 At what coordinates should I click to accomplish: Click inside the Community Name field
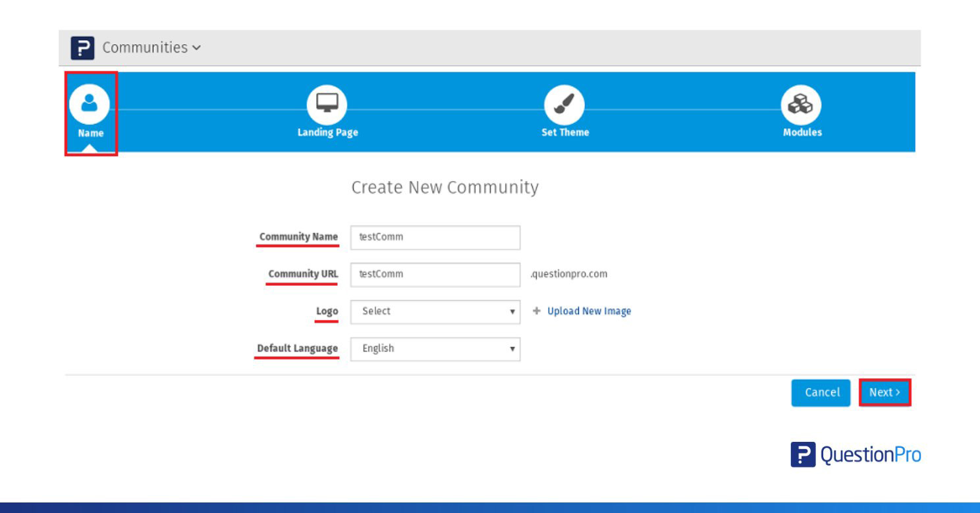point(435,236)
